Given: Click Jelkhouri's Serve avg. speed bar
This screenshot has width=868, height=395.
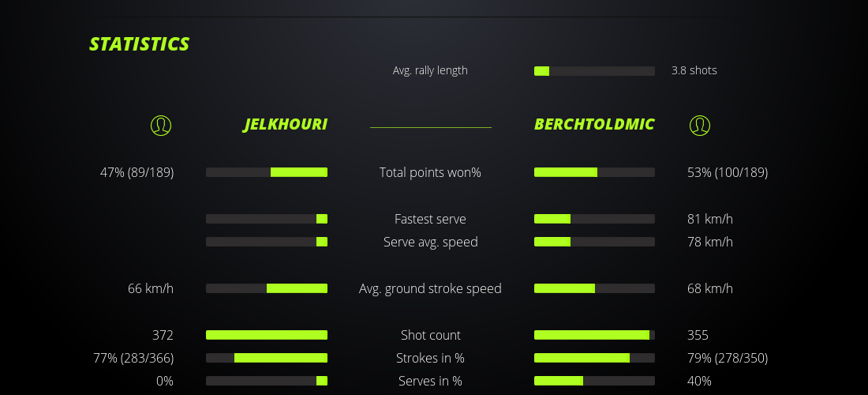Looking at the screenshot, I should 267,242.
